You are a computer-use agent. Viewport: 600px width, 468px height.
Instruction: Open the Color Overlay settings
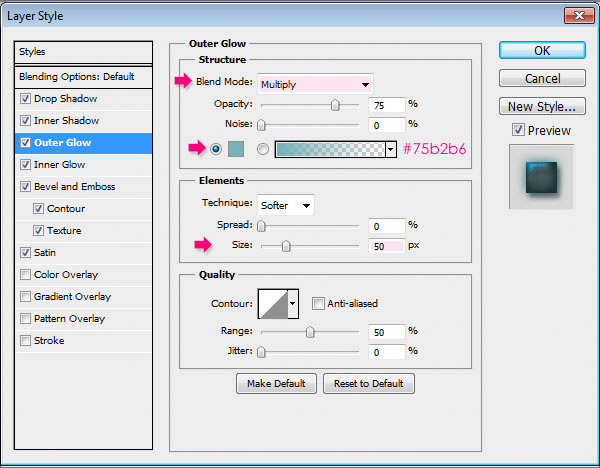66,275
